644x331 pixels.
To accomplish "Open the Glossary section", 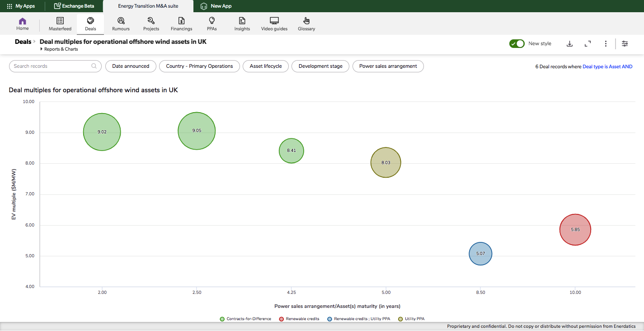I will 306,24.
